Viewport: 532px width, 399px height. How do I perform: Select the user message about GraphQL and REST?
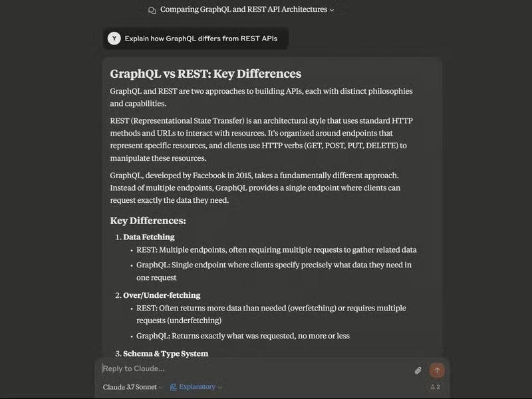click(201, 39)
